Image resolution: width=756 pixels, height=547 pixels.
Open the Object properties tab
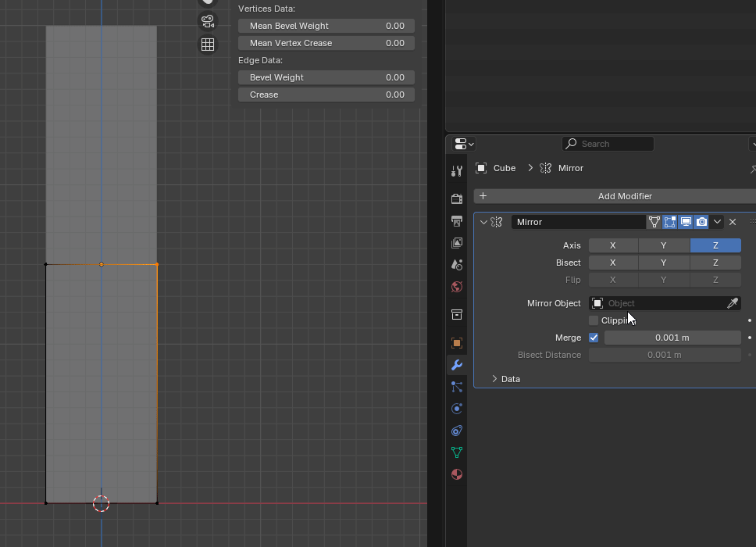click(x=457, y=343)
